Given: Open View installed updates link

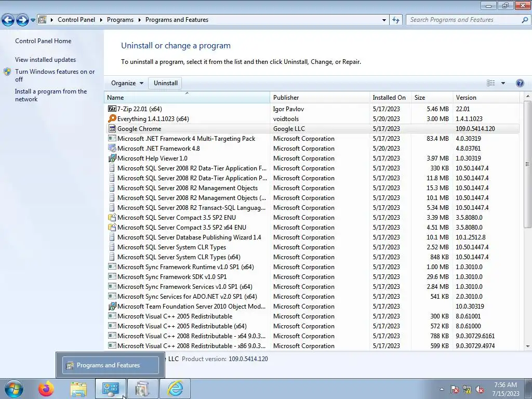Looking at the screenshot, I should click(46, 59).
